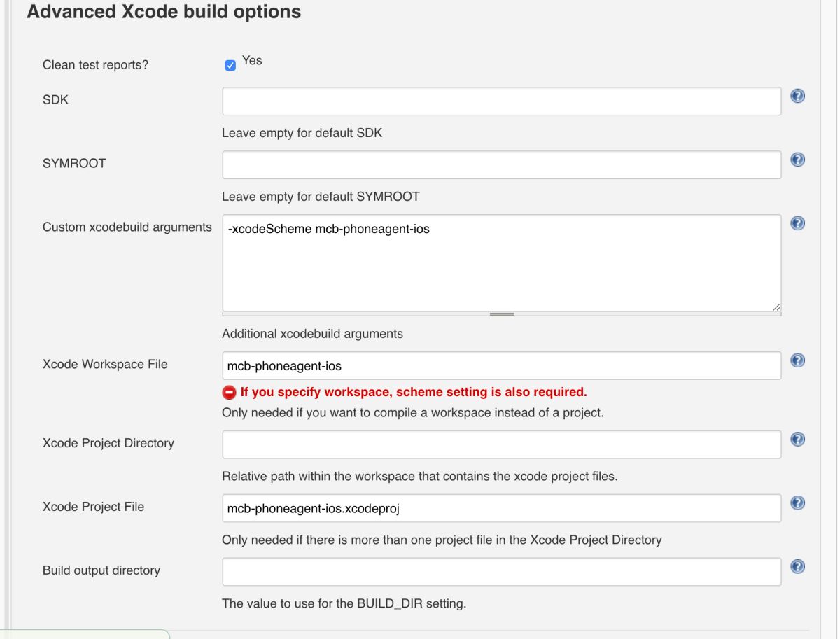
Task: View help for Xcode Workspace File
Action: 797,360
